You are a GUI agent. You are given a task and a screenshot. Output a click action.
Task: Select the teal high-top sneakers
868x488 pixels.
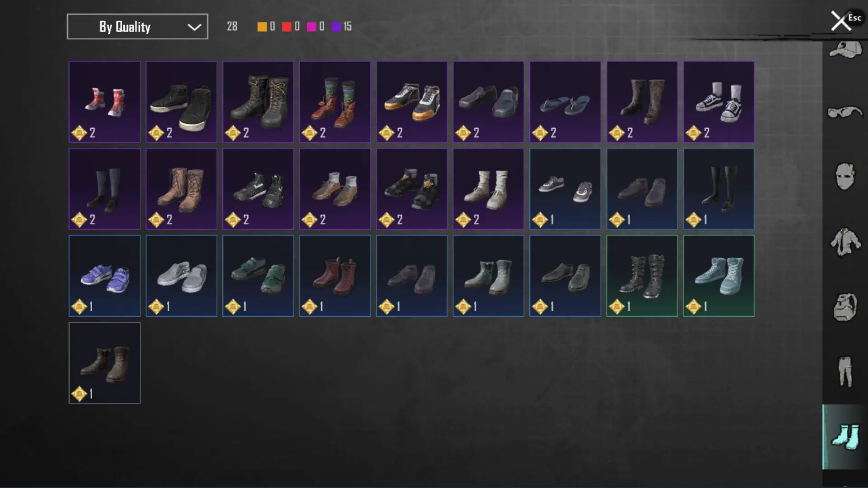click(x=719, y=276)
